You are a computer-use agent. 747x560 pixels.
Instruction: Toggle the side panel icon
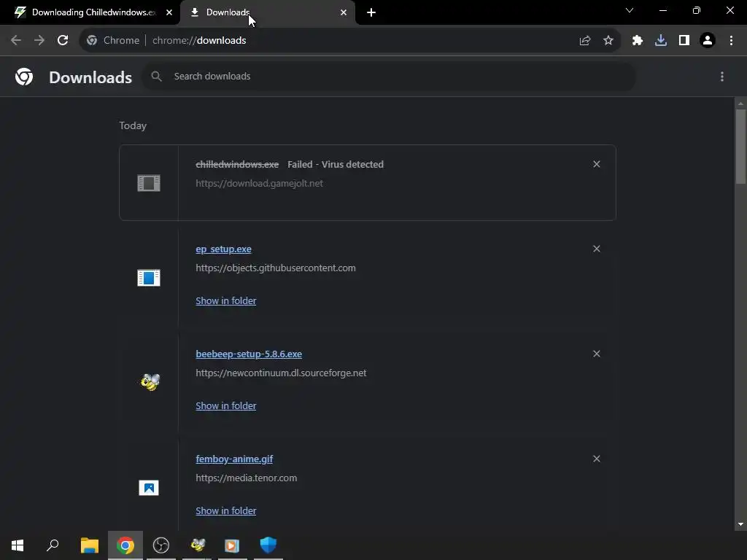(684, 41)
